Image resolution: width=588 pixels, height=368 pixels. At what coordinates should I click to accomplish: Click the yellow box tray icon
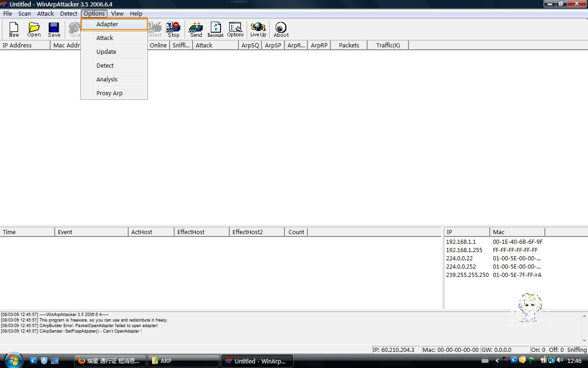(x=522, y=361)
